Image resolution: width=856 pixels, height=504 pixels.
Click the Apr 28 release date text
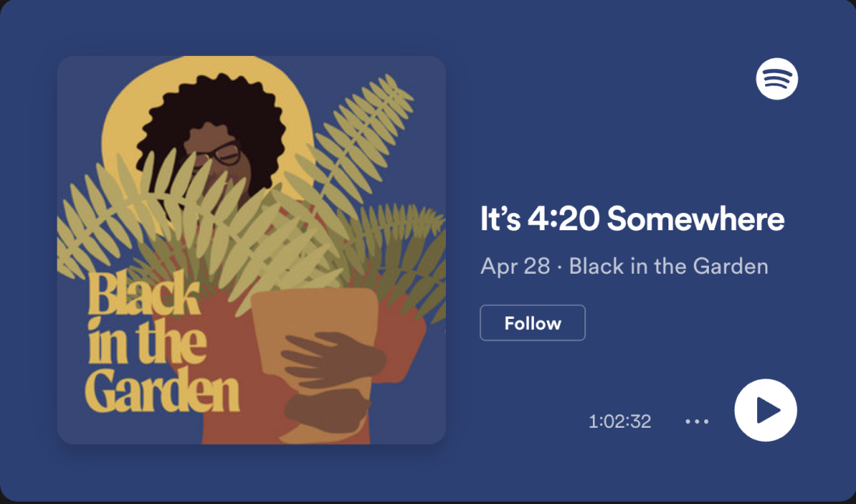pyautogui.click(x=515, y=266)
